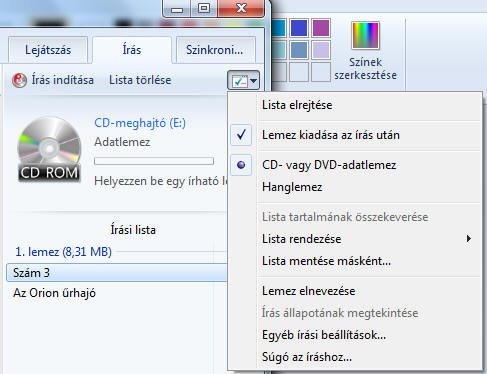Click Színek szerkesztése rainbow icon in Paint

coord(365,35)
